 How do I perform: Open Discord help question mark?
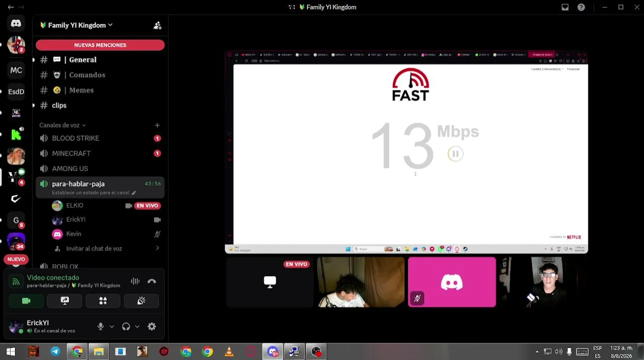point(581,7)
